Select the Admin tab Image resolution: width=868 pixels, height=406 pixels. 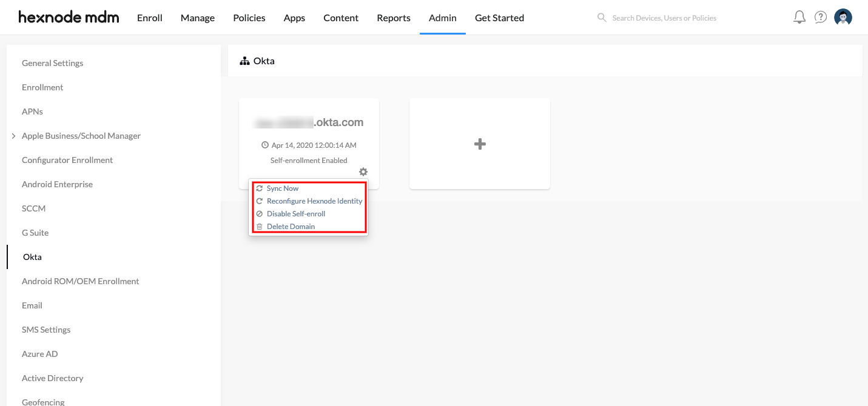(x=443, y=18)
